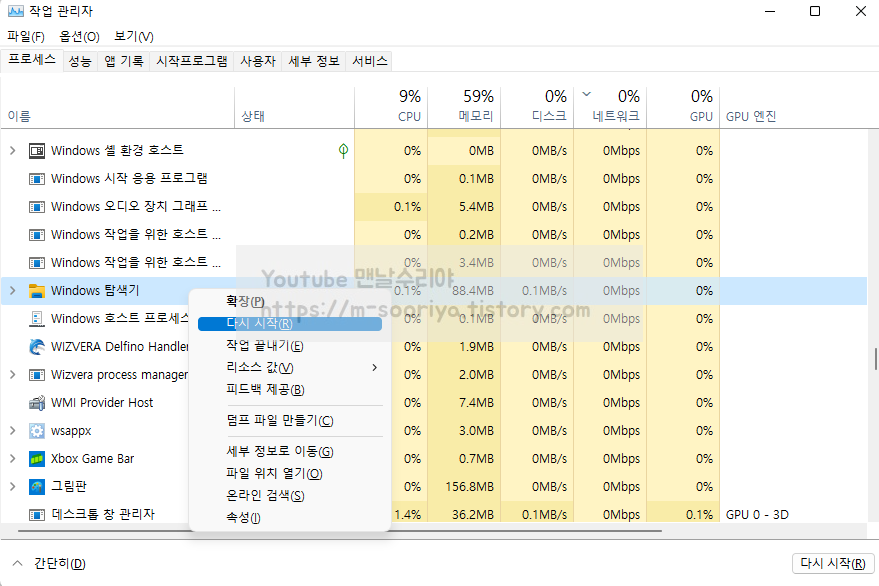Click the 간단히(D) fewer details link
This screenshot has width=879, height=586.
pos(59,564)
